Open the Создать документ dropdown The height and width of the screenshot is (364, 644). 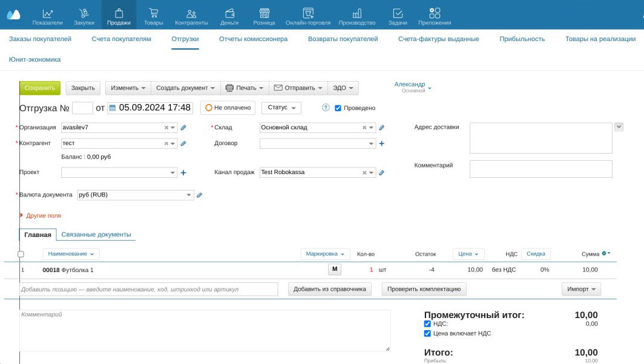pos(185,88)
